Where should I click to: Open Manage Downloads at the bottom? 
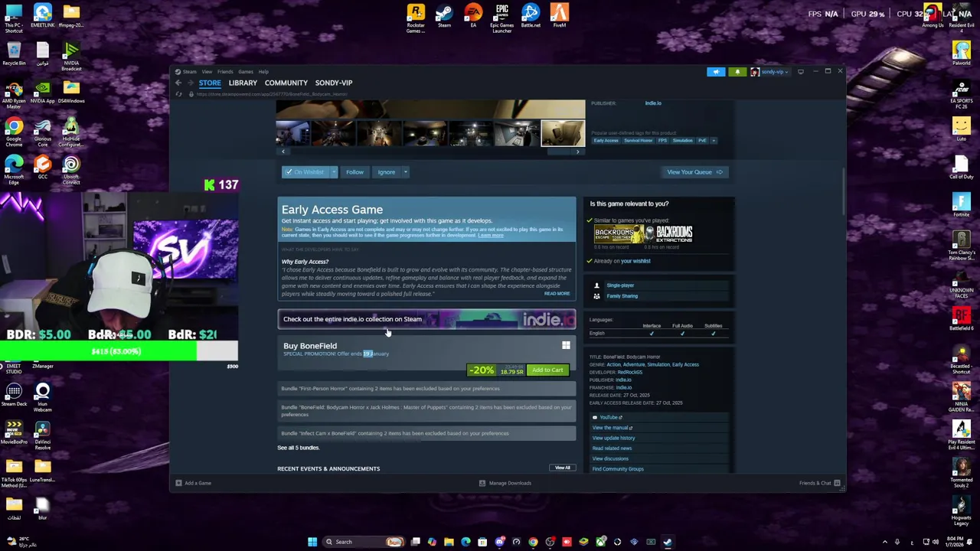[x=505, y=483]
